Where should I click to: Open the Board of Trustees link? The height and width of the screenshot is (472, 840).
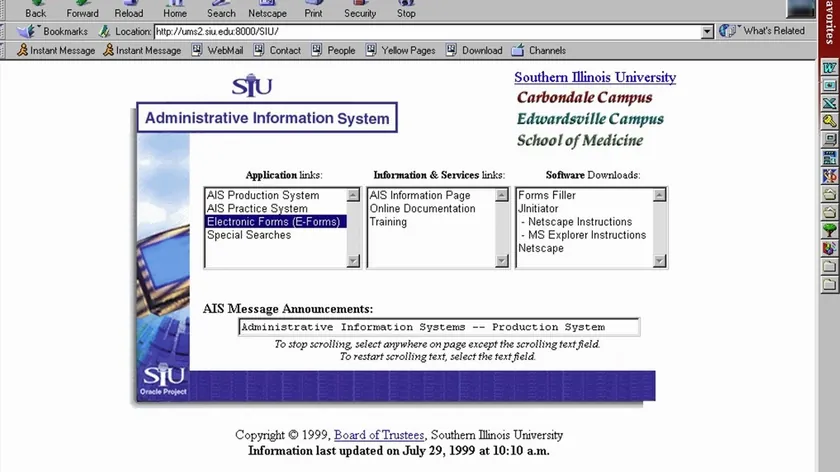click(x=379, y=435)
